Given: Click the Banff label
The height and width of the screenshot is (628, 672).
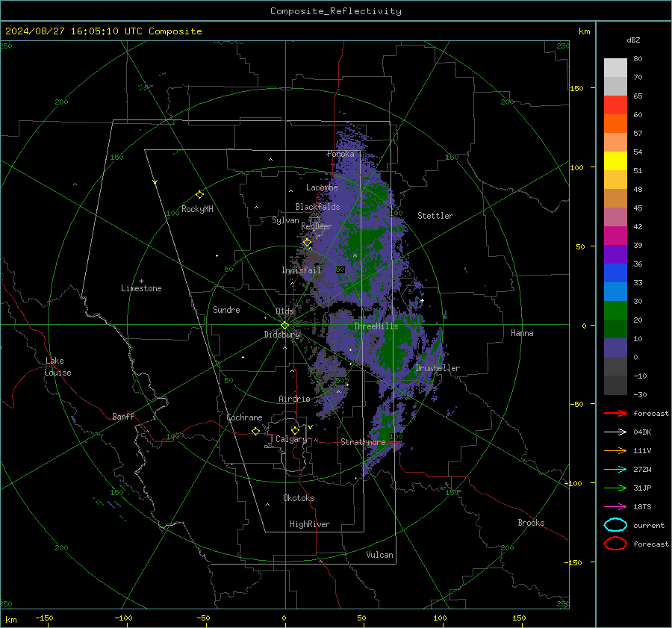Looking at the screenshot, I should pyautogui.click(x=123, y=416).
